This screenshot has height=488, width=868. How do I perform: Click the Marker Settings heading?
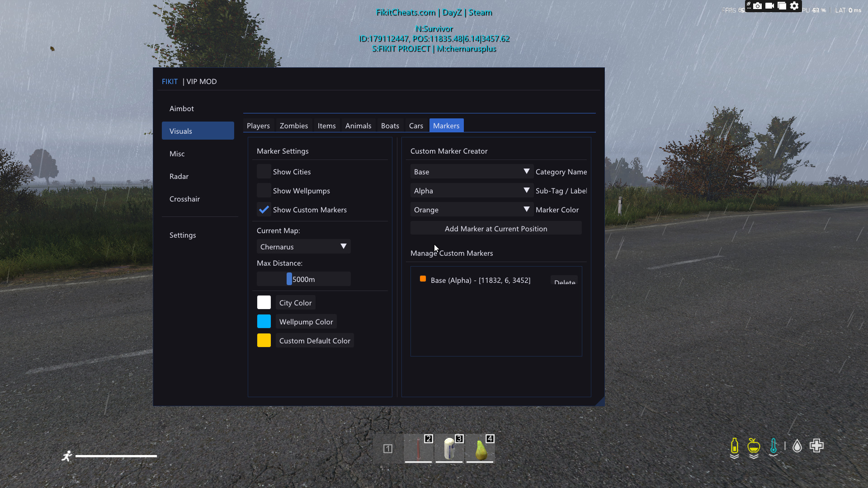(283, 151)
